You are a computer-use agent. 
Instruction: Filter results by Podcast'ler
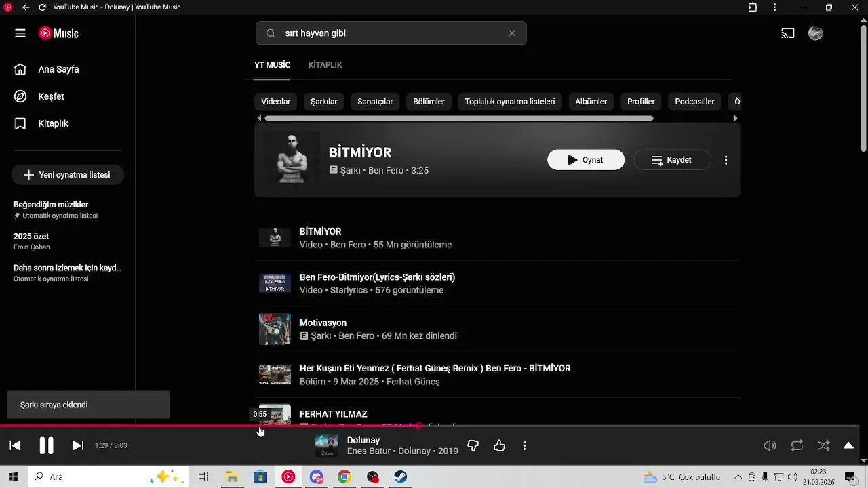(x=695, y=102)
